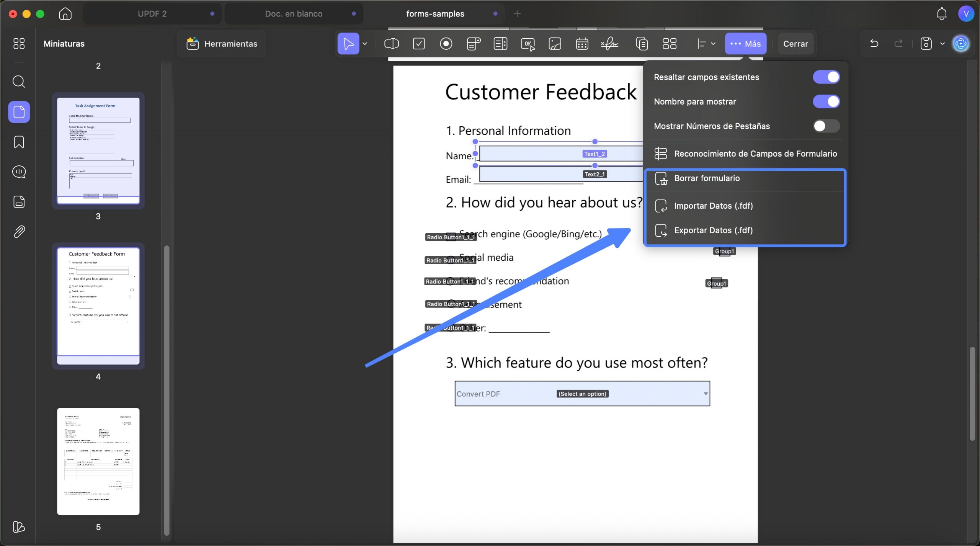The height and width of the screenshot is (546, 980).
Task: Disable Resaltar campos existentes toggle
Action: point(826,77)
